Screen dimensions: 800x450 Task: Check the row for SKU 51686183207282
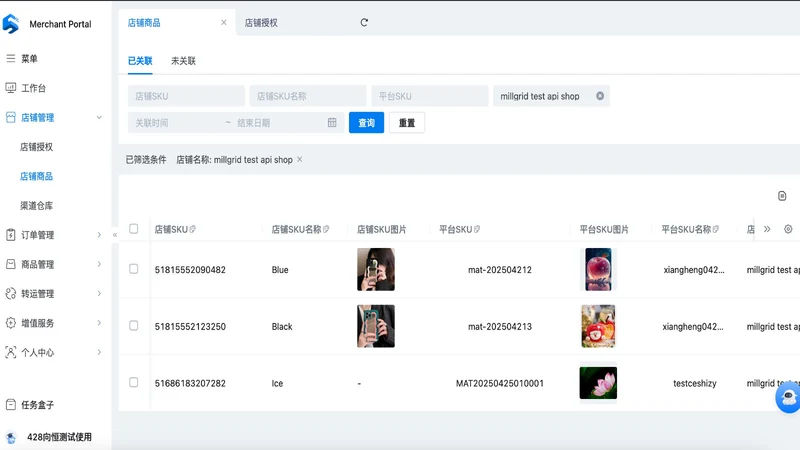pos(134,382)
